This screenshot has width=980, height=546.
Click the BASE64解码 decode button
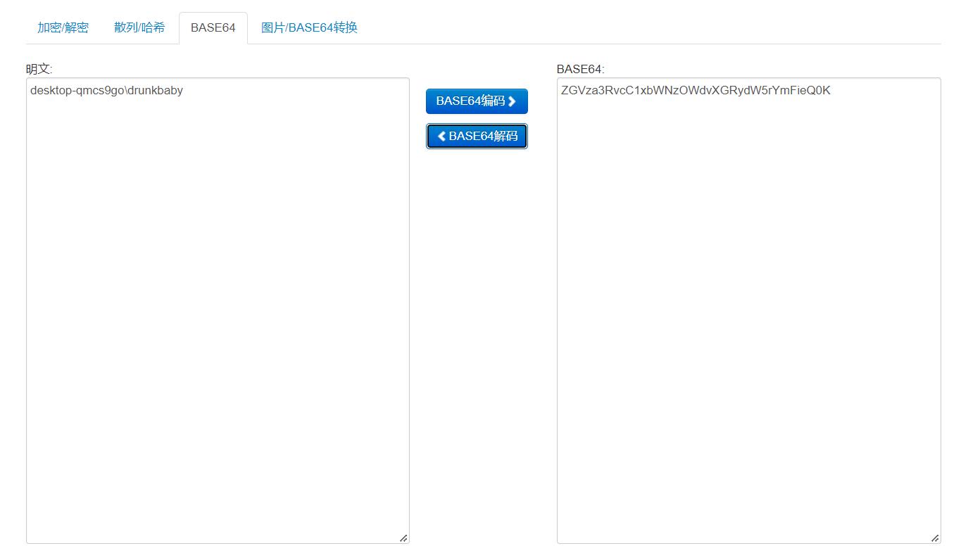(x=477, y=136)
